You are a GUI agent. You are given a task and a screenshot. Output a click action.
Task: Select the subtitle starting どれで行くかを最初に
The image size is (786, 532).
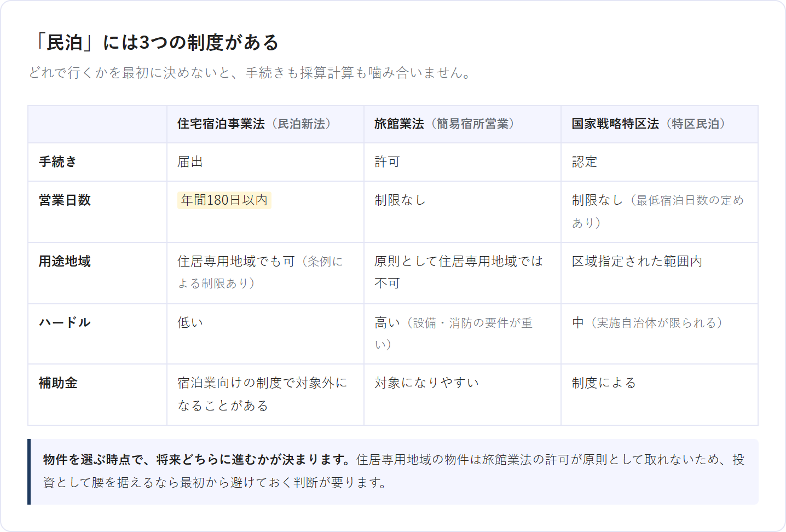pos(250,73)
